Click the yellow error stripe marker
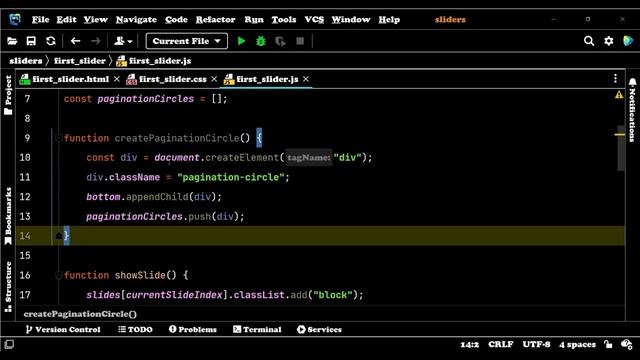640x360 pixels. point(620,134)
